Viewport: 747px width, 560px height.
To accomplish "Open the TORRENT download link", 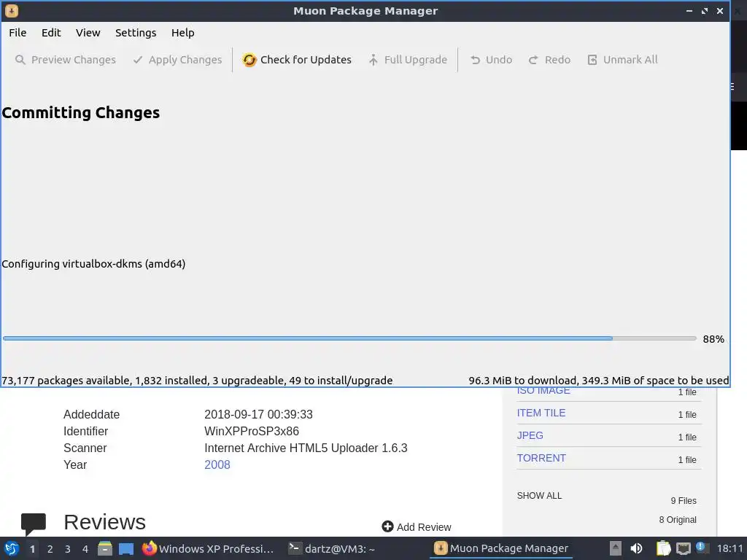I will [542, 458].
